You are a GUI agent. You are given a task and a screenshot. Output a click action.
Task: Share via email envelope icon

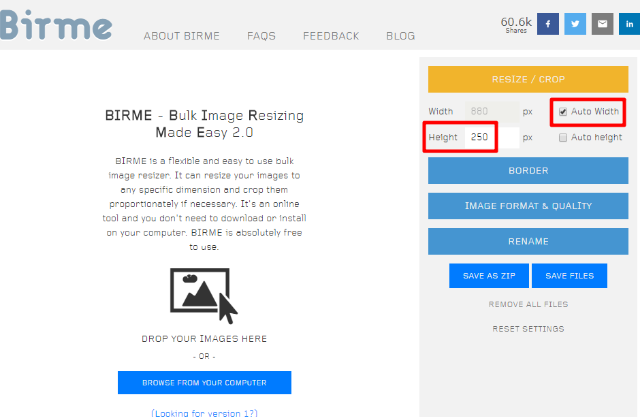click(602, 24)
